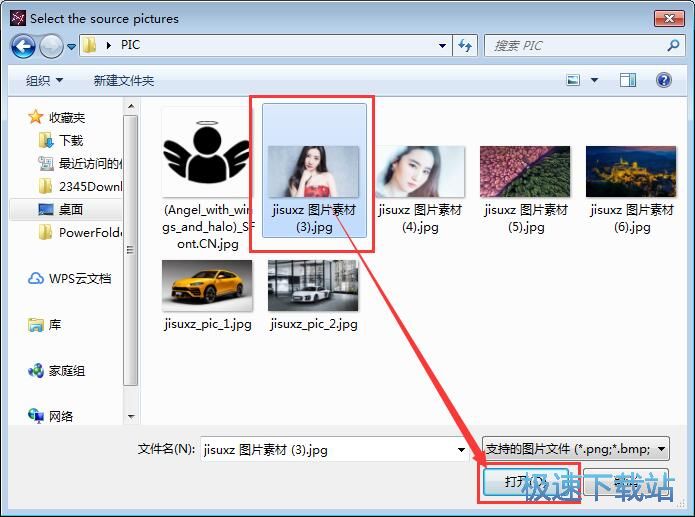This screenshot has height=517, width=695.
Task: Select 2345Downloads folder in navigation pane
Action: [x=90, y=187]
